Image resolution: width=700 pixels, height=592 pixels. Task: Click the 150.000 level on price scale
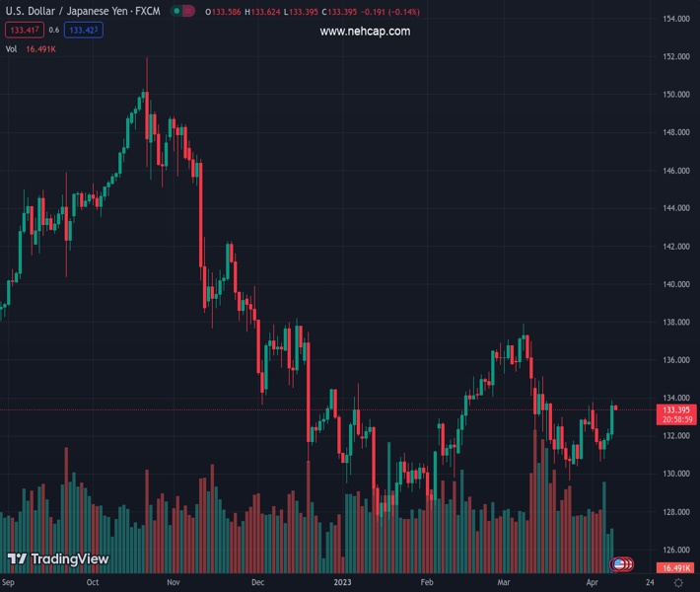(675, 95)
